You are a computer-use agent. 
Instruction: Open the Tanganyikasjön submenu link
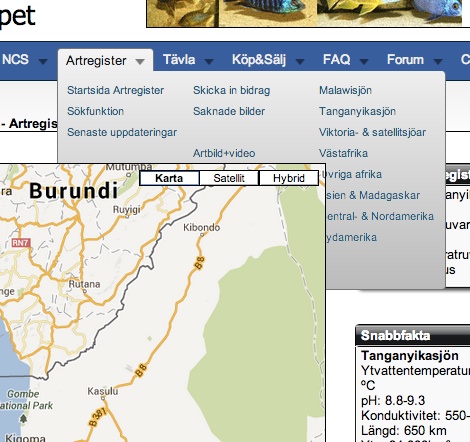(357, 111)
